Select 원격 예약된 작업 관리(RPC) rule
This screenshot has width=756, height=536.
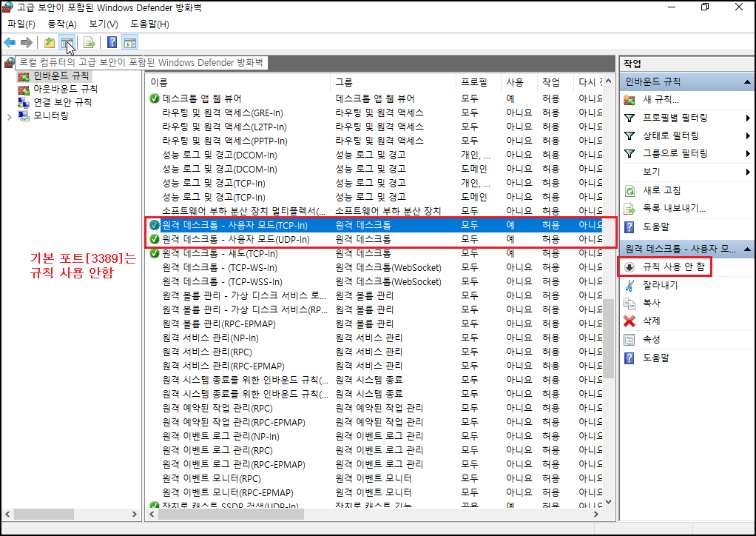[x=375, y=408]
